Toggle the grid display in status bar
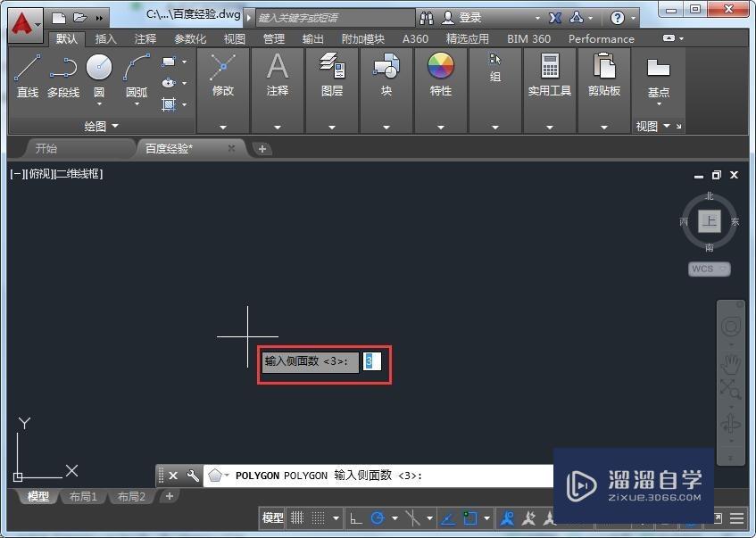Image resolution: width=756 pixels, height=538 pixels. coord(297,517)
